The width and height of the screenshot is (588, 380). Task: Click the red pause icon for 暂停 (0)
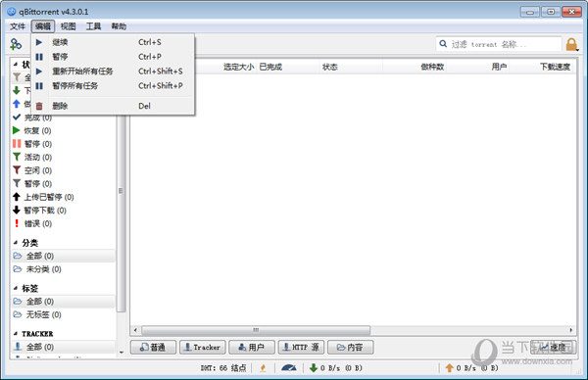(x=17, y=144)
